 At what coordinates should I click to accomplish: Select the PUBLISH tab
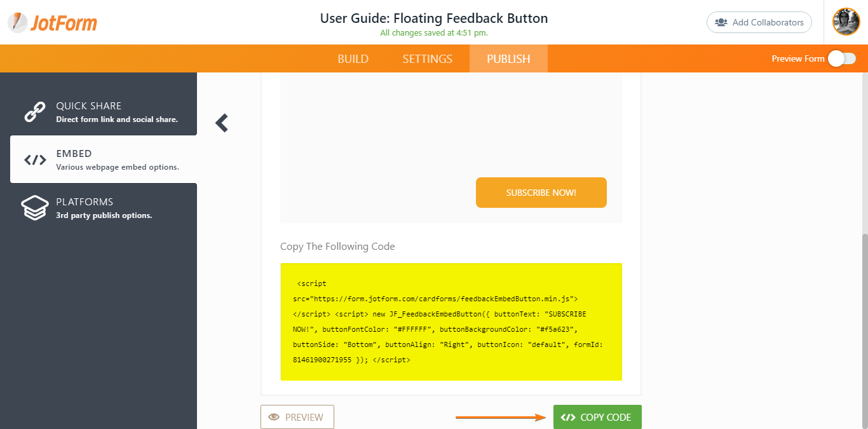[x=508, y=59]
